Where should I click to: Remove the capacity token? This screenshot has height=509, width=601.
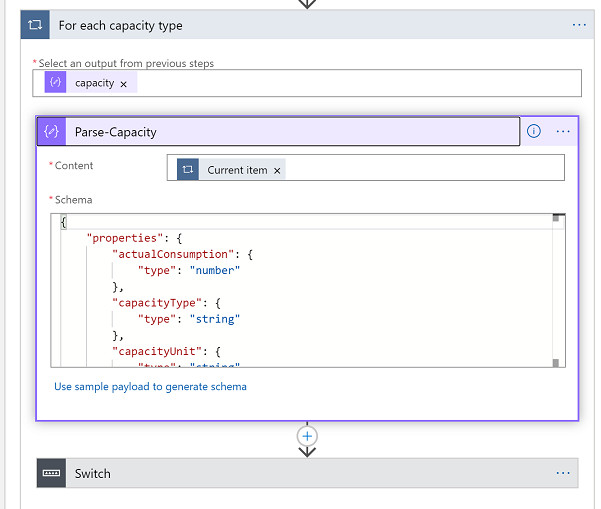(x=123, y=84)
